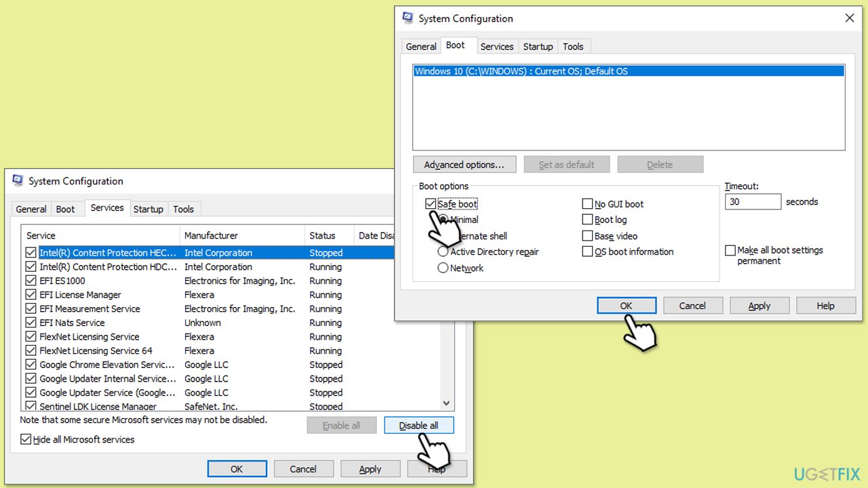Enable No GUI boot checkbox
The height and width of the screenshot is (488, 868).
click(x=588, y=204)
